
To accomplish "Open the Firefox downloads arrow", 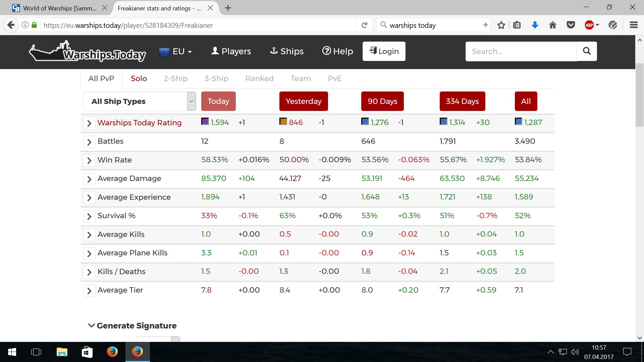I will (535, 25).
